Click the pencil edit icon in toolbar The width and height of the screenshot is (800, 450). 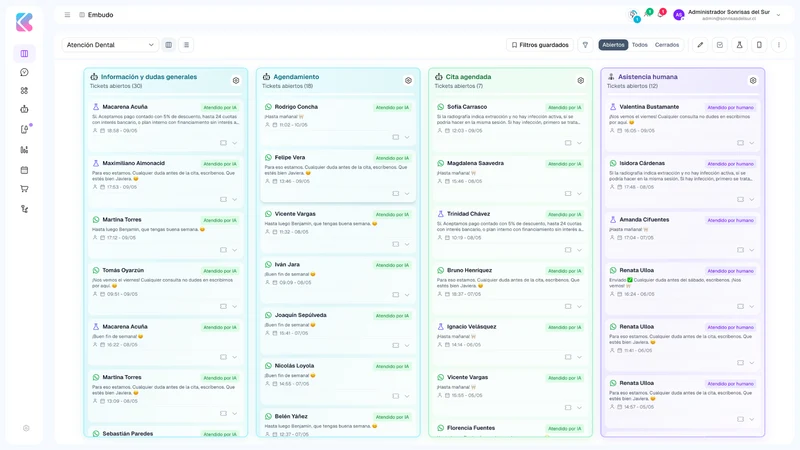pyautogui.click(x=700, y=45)
